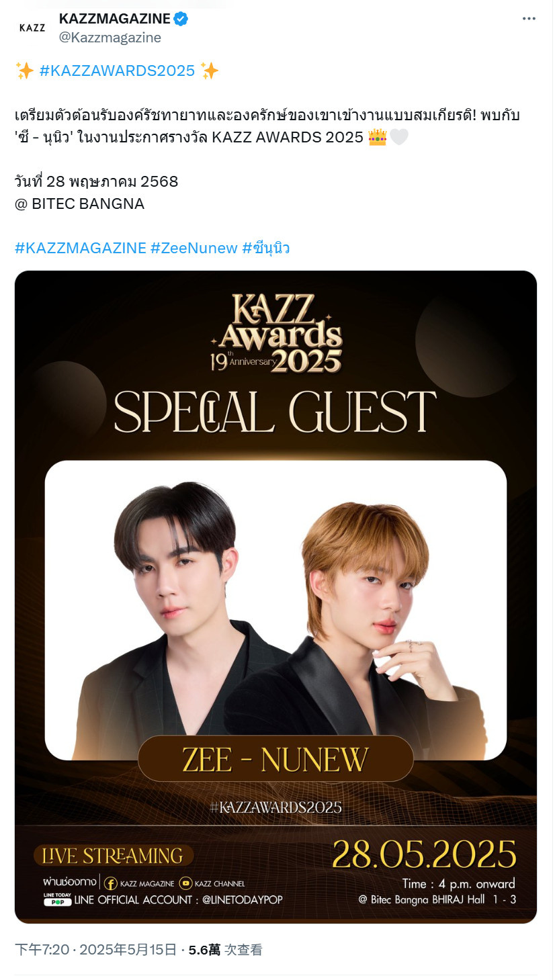Open the KAZZMAGAZINE display name
The height and width of the screenshot is (980, 555).
pos(115,19)
